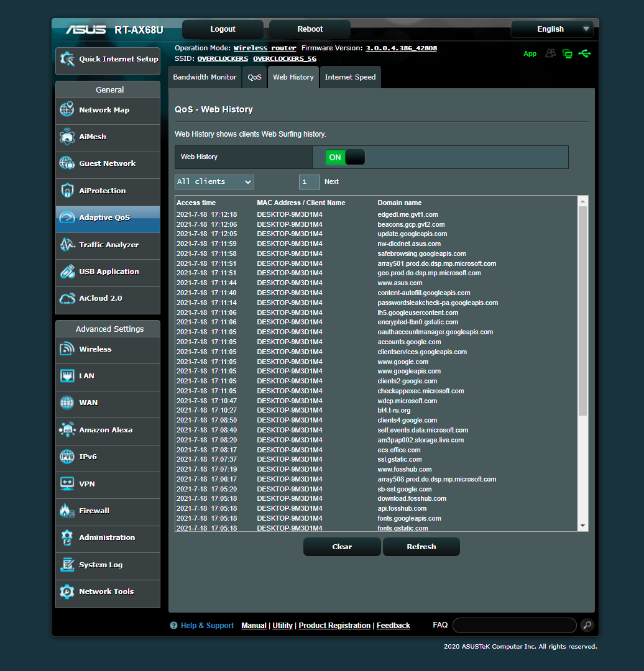Click the Refresh button
The image size is (644, 671).
421,547
